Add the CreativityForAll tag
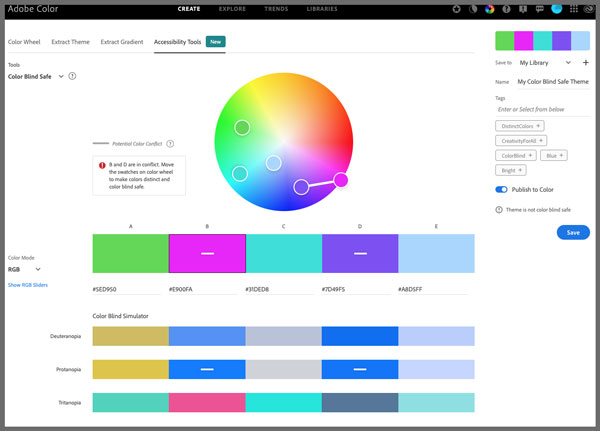Viewport: 600px width, 431px height. [x=521, y=141]
